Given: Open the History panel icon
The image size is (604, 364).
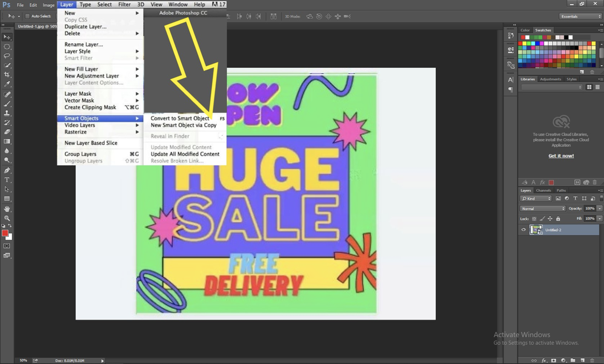Looking at the screenshot, I should [511, 36].
